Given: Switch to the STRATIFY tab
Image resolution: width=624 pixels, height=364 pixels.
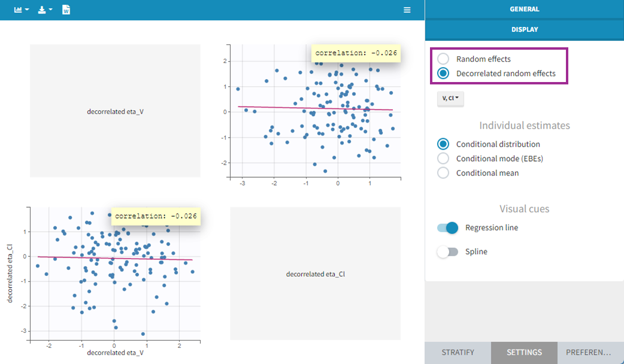Looking at the screenshot, I should [x=458, y=353].
